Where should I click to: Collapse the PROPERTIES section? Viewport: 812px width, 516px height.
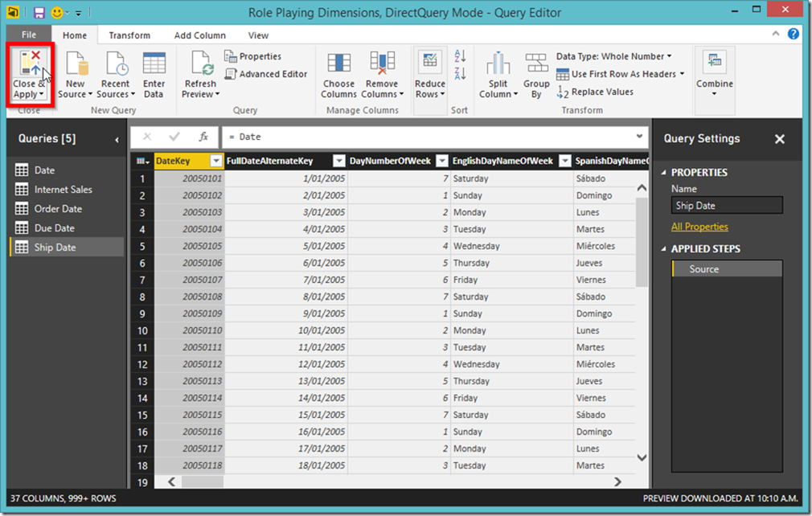(x=664, y=172)
